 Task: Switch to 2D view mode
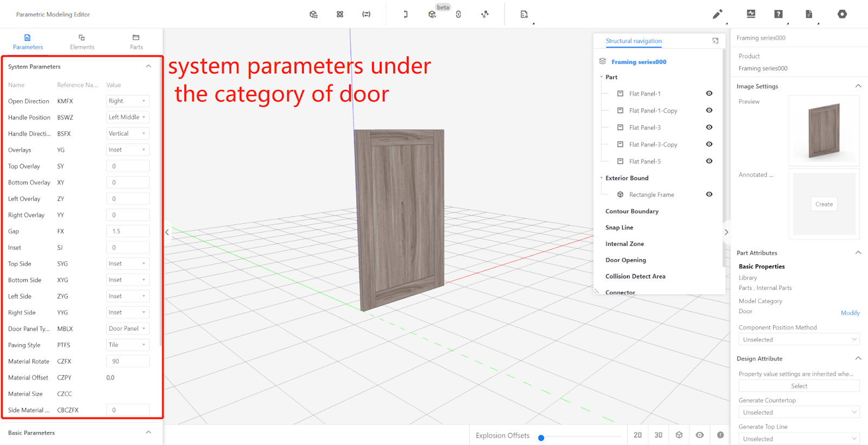tap(637, 435)
